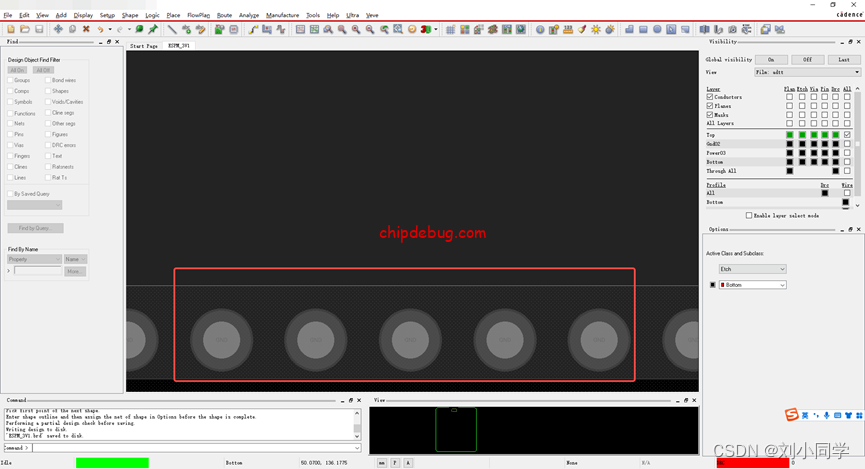Click the Save file toolbar icon

pyautogui.click(x=39, y=30)
